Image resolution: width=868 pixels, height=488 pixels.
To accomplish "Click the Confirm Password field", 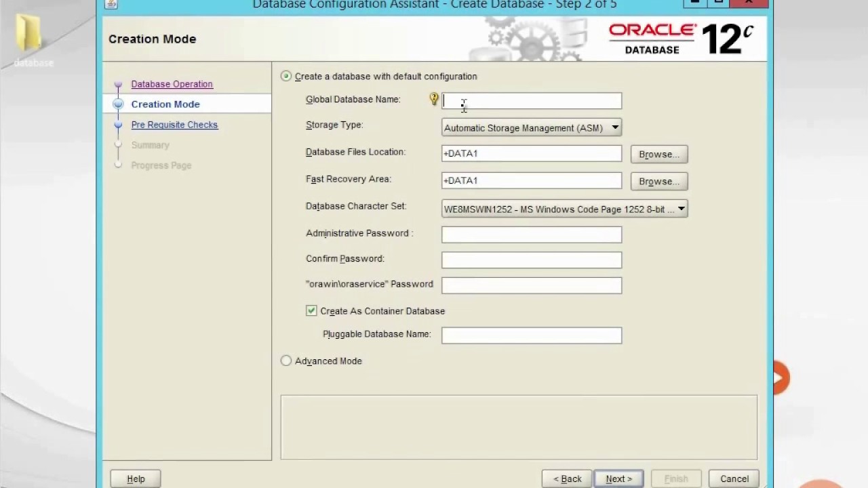I will (532, 260).
